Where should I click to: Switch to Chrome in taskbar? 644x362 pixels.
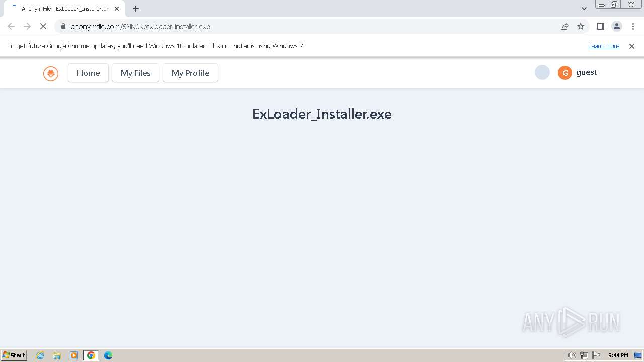91,355
